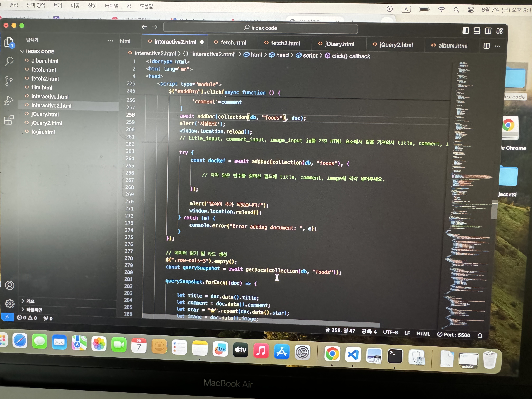Open language mode selector showing HTML
This screenshot has height=399, width=532.
[x=423, y=334]
